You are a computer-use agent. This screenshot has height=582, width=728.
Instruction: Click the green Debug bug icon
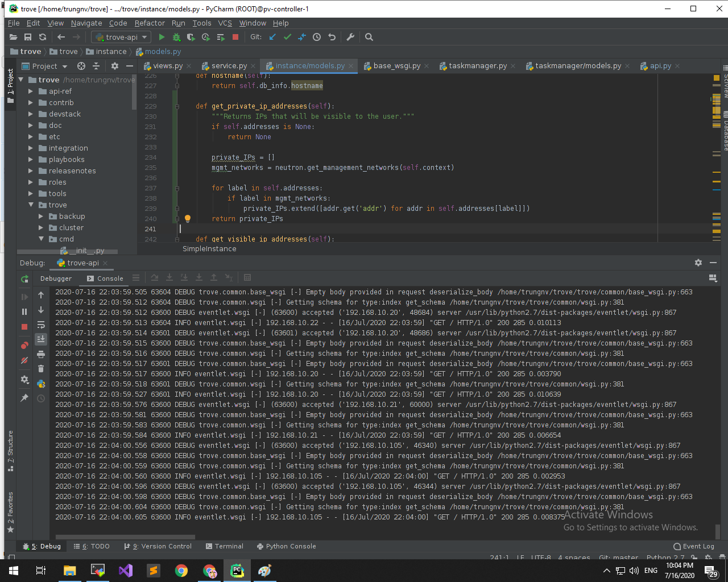point(176,37)
